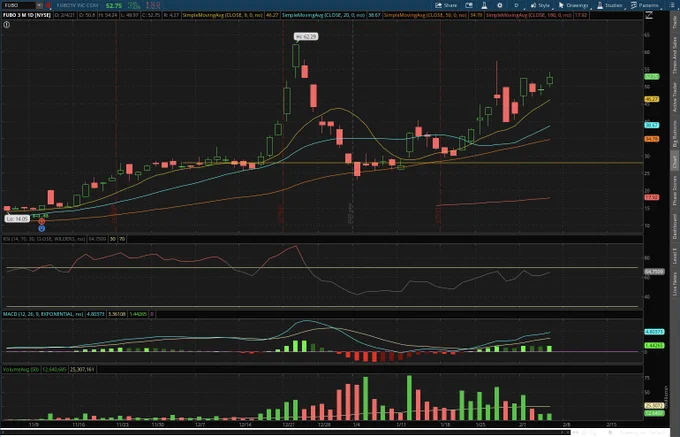
Task: Click SimpleMovingAvg (CLOSE, 20, 0, no) study label
Action: click(x=323, y=15)
